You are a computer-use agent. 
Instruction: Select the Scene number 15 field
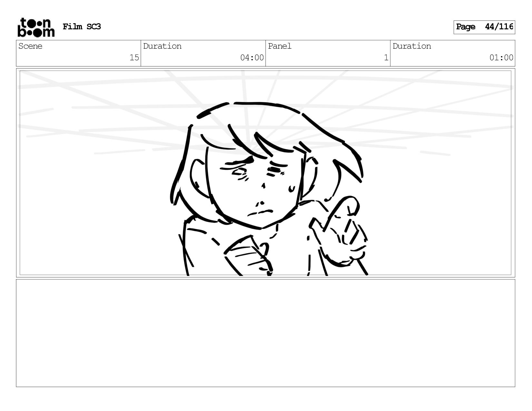(x=78, y=54)
